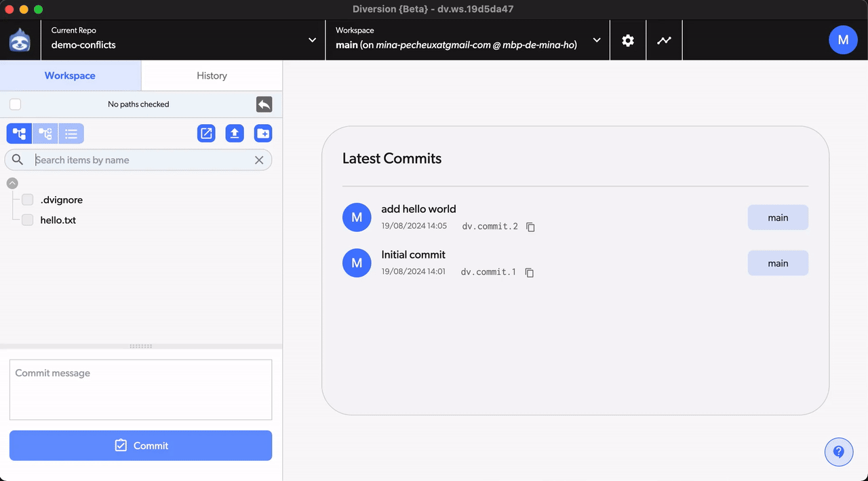This screenshot has width=868, height=481.
Task: Switch to list view mode icon
Action: point(71,134)
